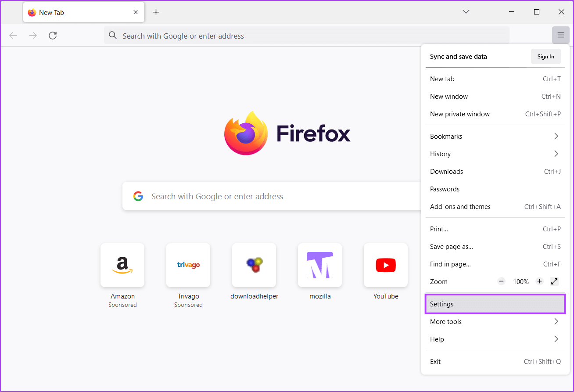Expand the Help submenu
This screenshot has height=392, width=574.
(495, 339)
